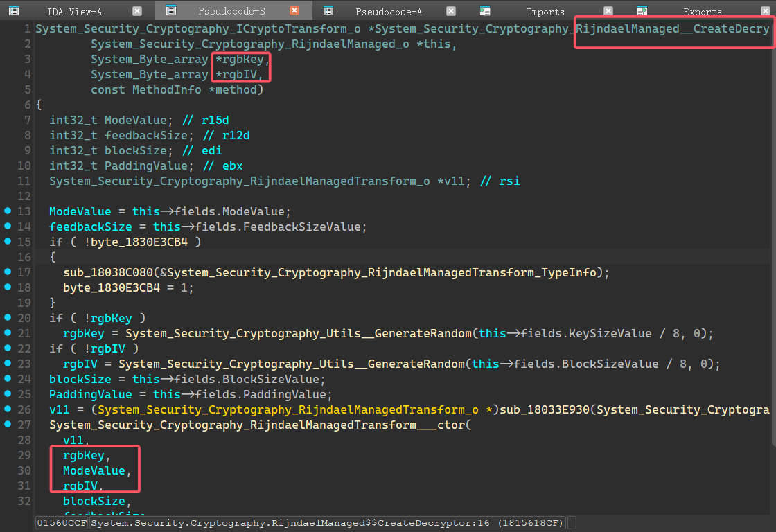Close the Imports tab
Viewport: 776px width, 532px height.
[608, 11]
